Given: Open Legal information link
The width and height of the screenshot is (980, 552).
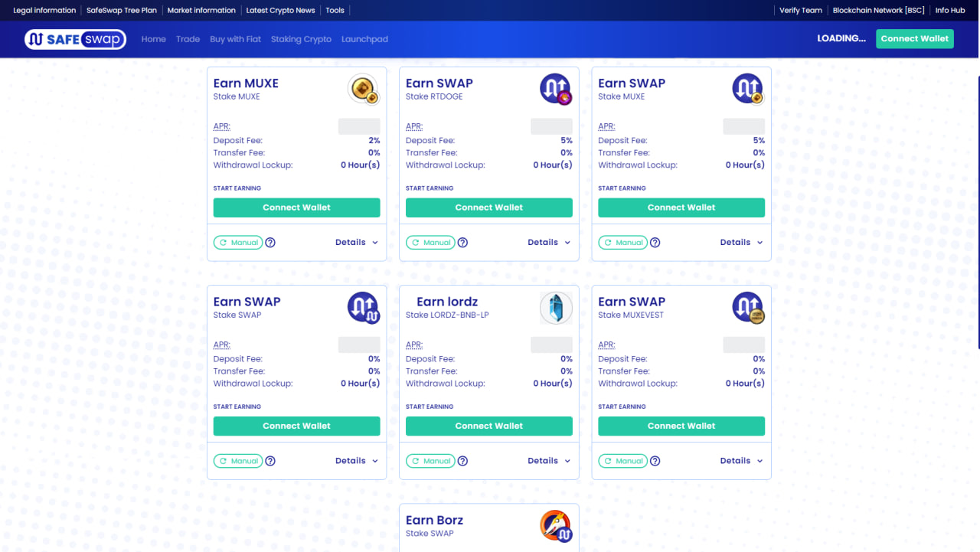Looking at the screenshot, I should (x=44, y=11).
